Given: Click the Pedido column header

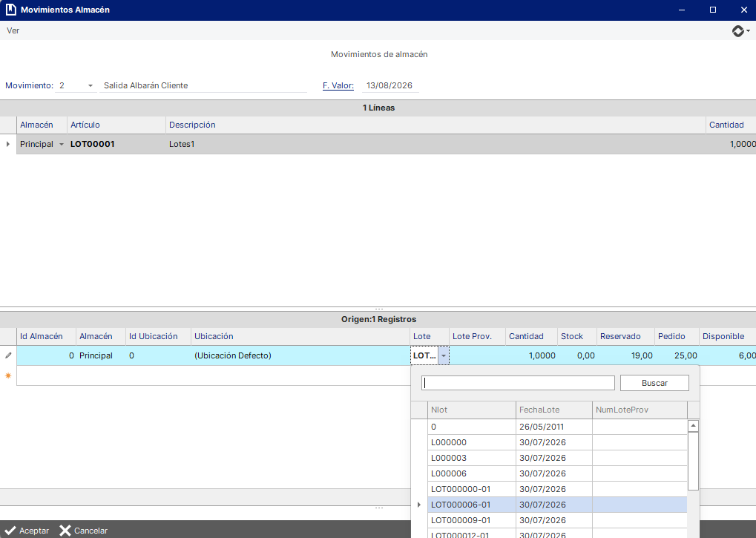Looking at the screenshot, I should coord(677,336).
